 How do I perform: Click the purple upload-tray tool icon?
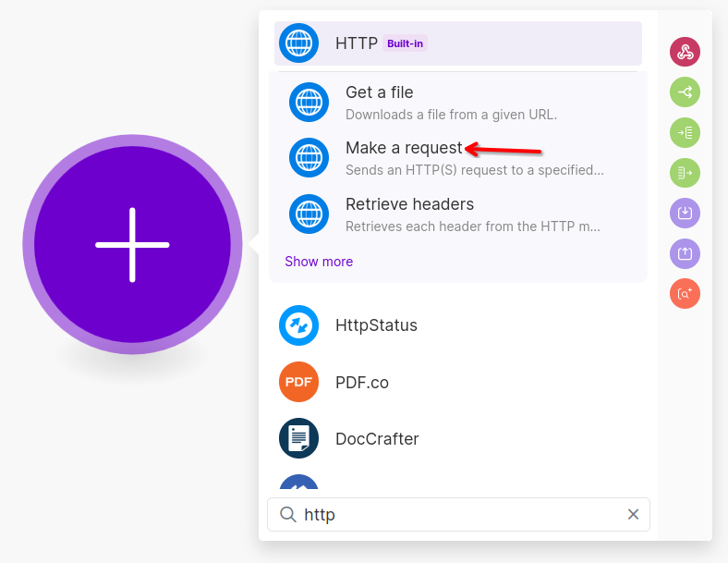tap(685, 253)
